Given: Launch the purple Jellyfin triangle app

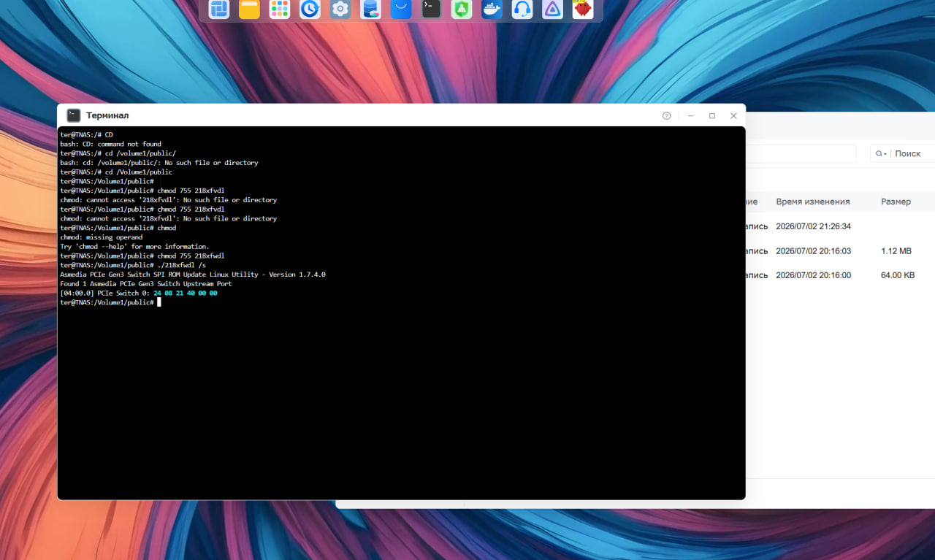Looking at the screenshot, I should coord(553,9).
